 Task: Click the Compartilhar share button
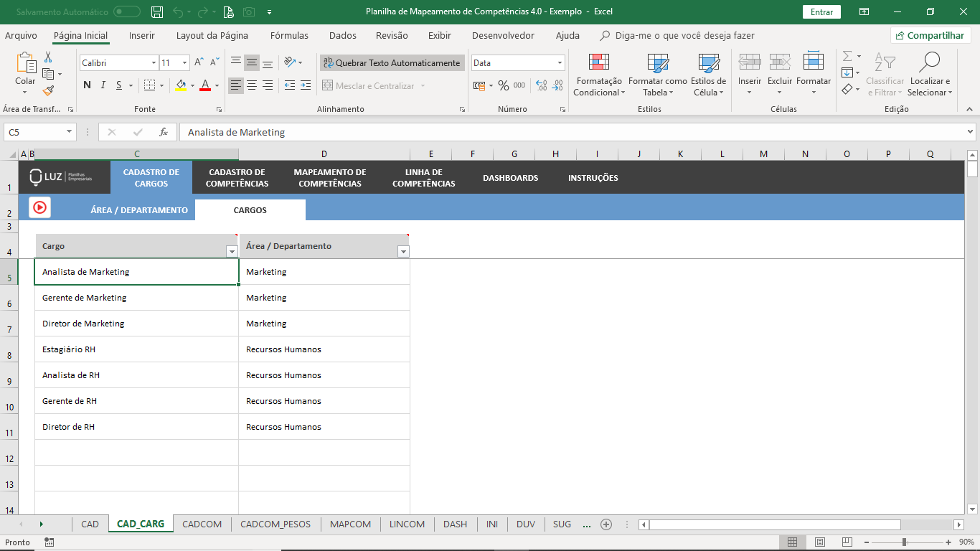coord(930,35)
